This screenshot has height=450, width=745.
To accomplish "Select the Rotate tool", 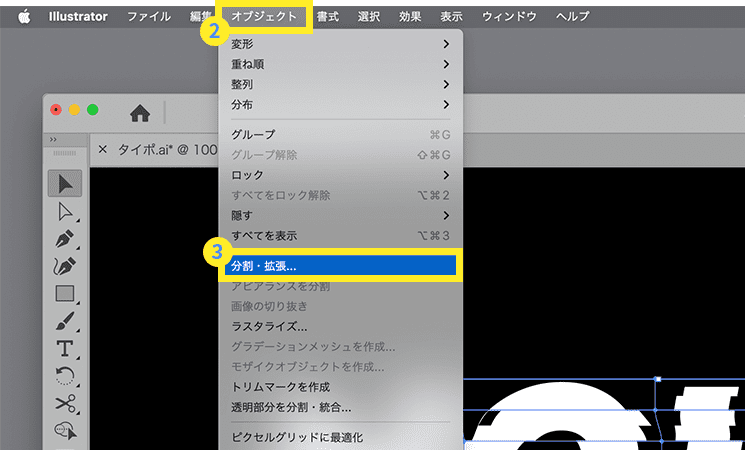I will tap(65, 376).
